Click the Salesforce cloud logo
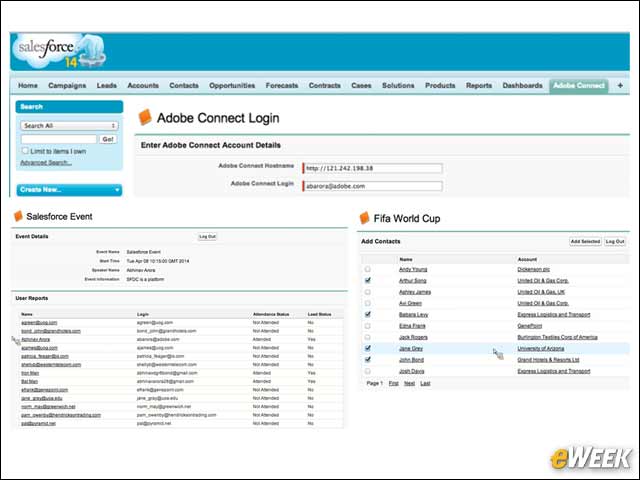Image resolution: width=640 pixels, height=480 pixels. (x=59, y=51)
